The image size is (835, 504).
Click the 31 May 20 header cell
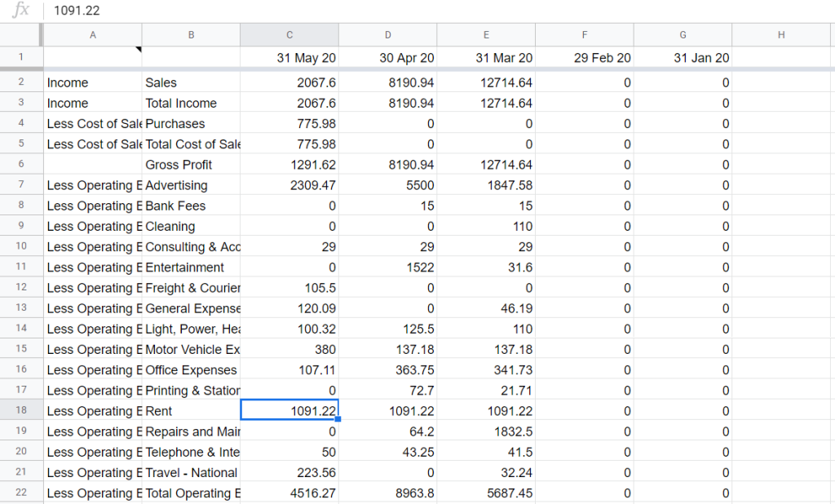pos(289,58)
